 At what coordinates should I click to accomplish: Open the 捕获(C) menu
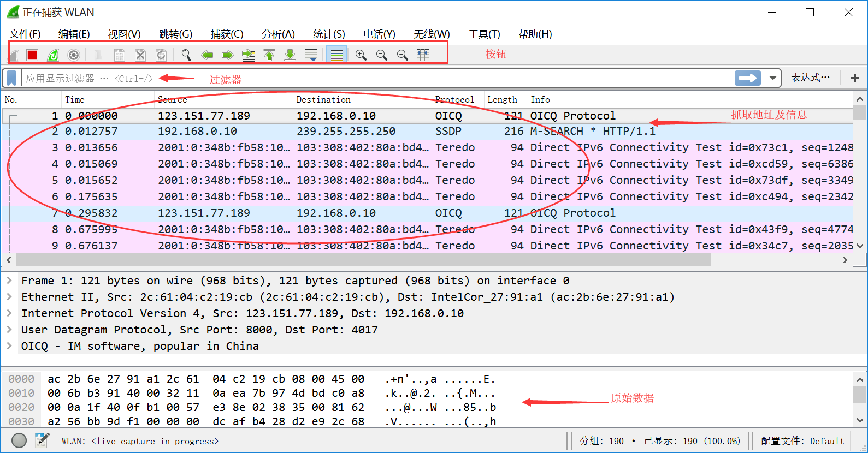pyautogui.click(x=227, y=34)
